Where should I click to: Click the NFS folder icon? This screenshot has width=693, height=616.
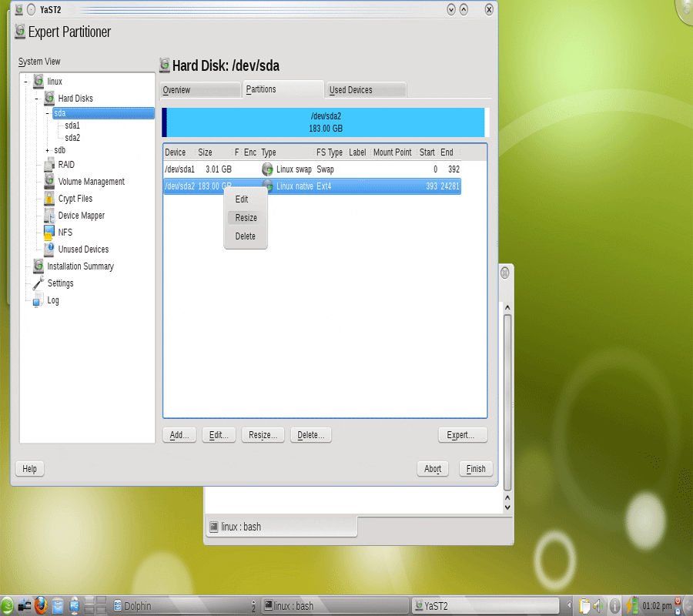pos(49,233)
